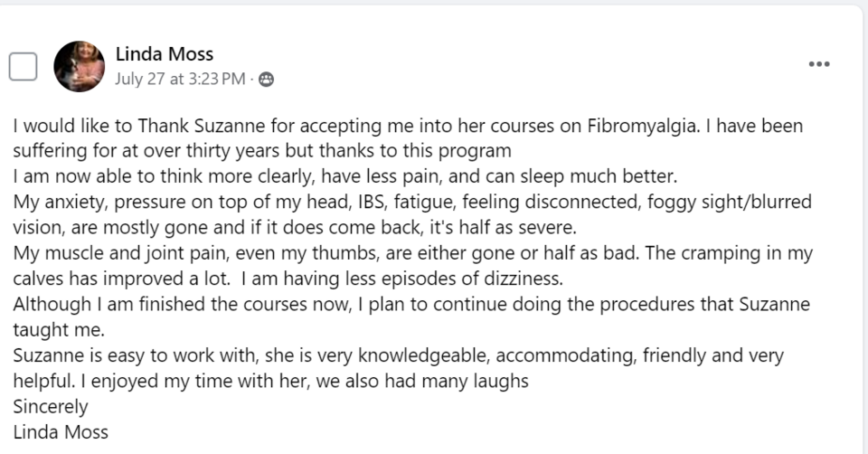Open Linda Moss's profile picture
The height and width of the screenshot is (454, 868).
(x=80, y=66)
